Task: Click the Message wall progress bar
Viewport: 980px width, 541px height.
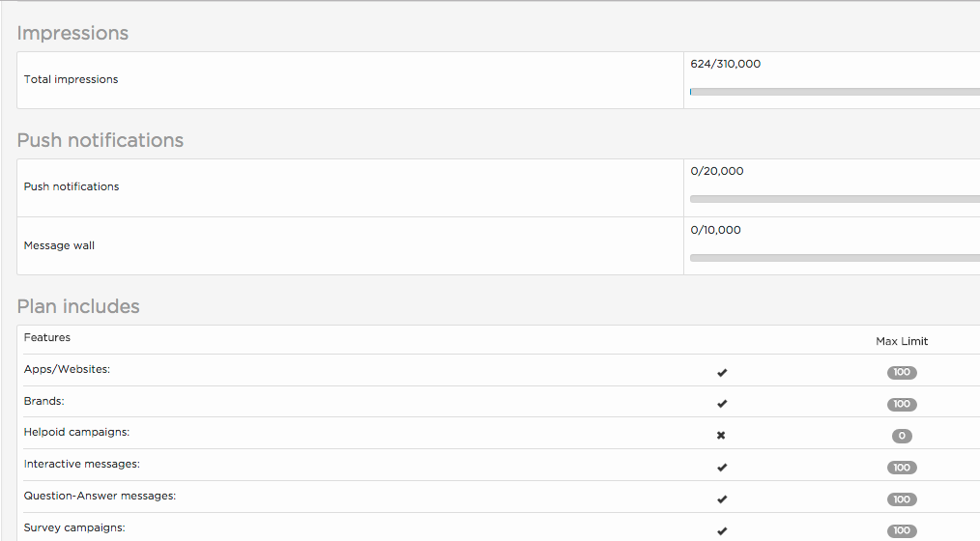Action: 835,258
